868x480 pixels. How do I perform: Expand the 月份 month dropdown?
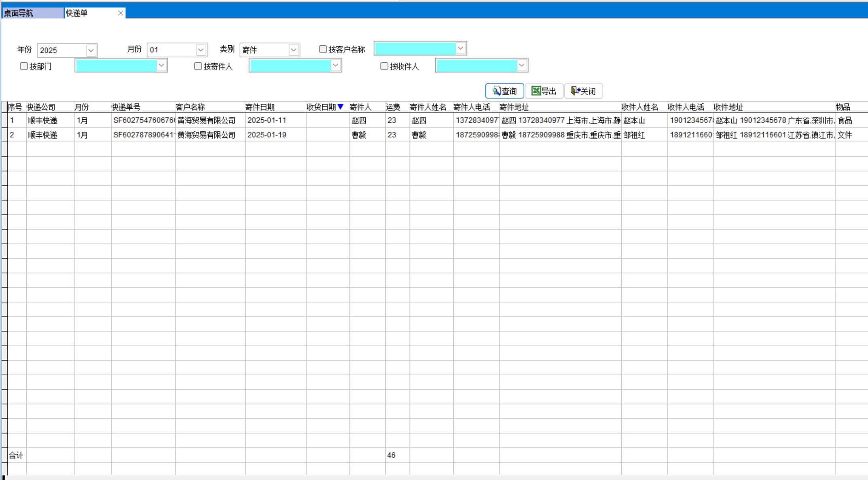(x=201, y=50)
